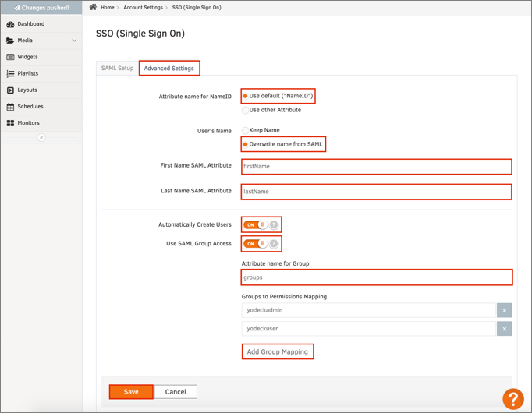Select Use other Attribute radio option
Screen dimensions: 532x413
[x=245, y=110]
